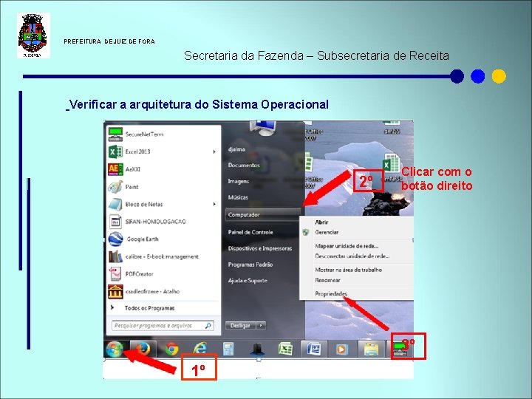This screenshot has height=399, width=532.
Task: Open Documentos in the Start menu
Action: pyautogui.click(x=244, y=166)
